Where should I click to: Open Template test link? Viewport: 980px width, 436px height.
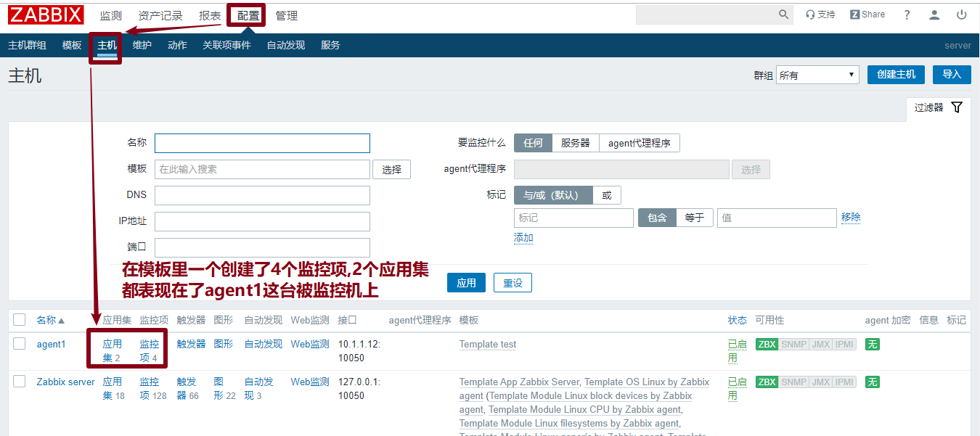pos(488,345)
